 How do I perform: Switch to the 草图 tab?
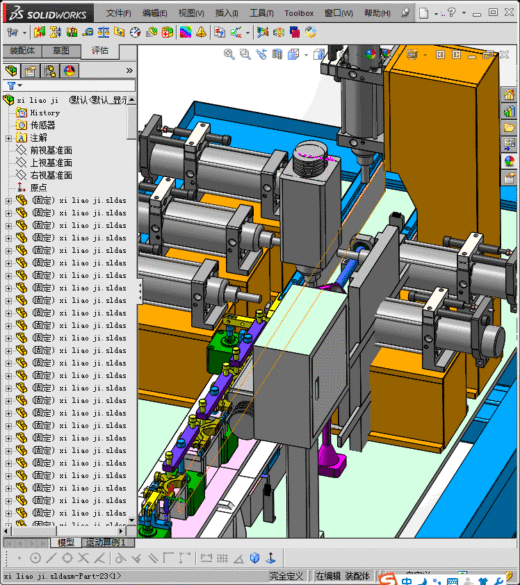(61, 50)
